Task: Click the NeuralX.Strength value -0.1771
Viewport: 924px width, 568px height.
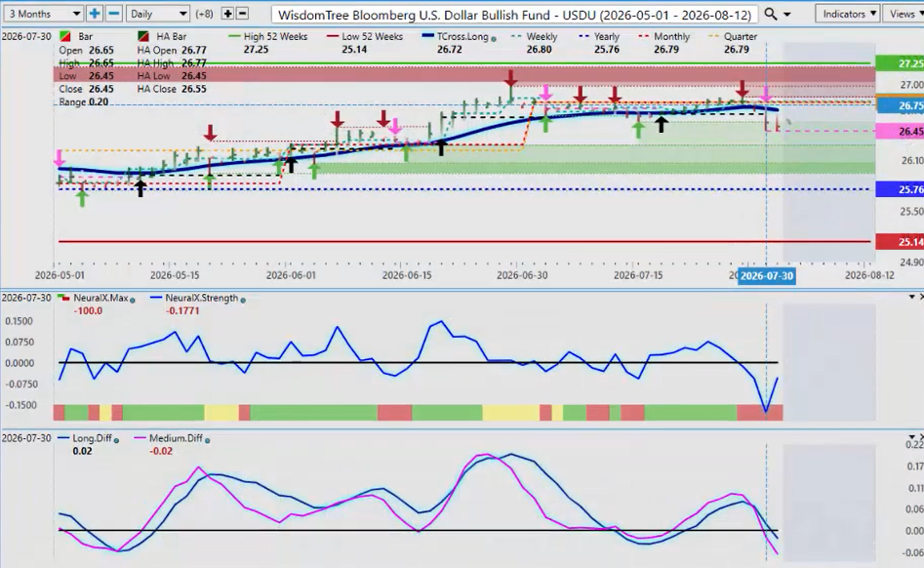Action: [x=182, y=310]
